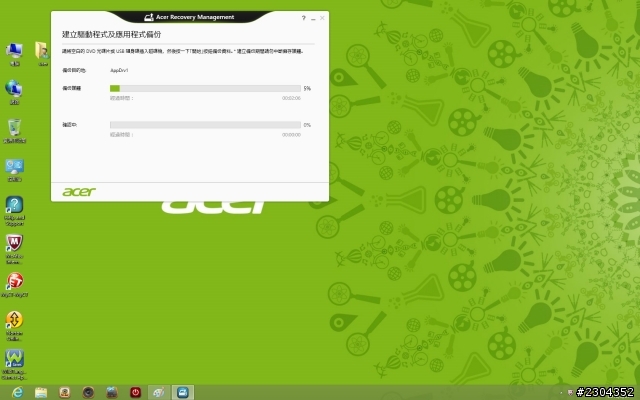Click the Acer Recovery Management title bar

tap(189, 17)
